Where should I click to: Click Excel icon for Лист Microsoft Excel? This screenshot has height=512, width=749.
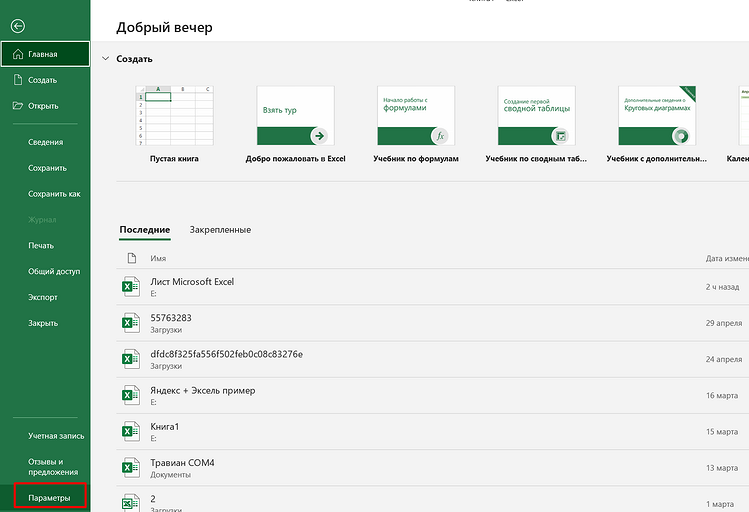(129, 287)
